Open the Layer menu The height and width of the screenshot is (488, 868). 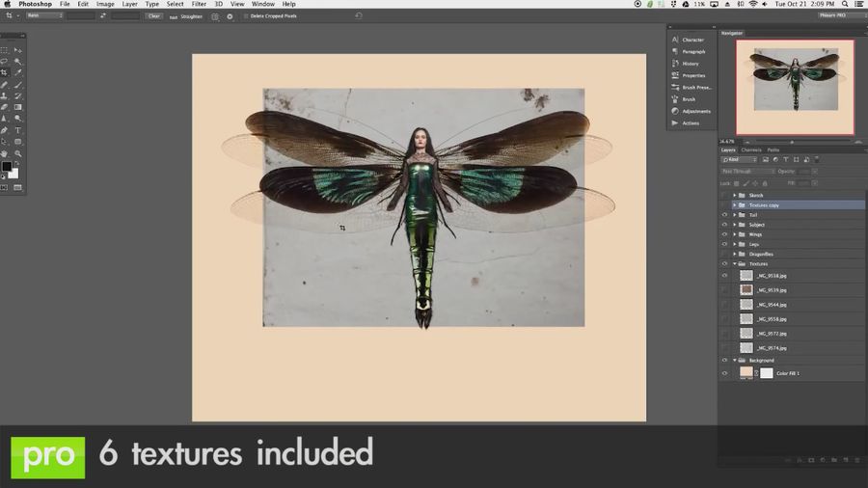pyautogui.click(x=129, y=4)
